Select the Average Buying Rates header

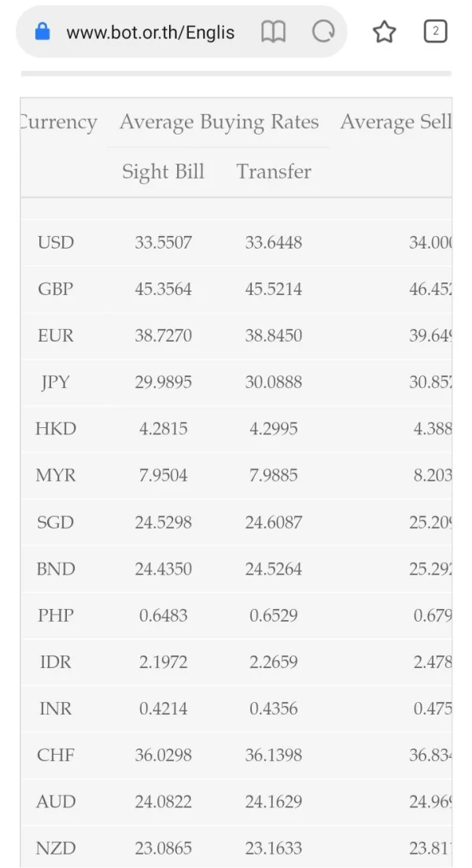(219, 122)
